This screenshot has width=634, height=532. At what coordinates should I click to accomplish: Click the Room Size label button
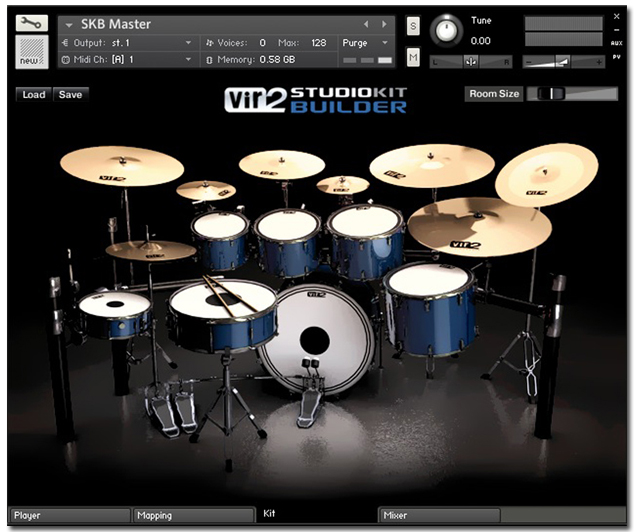pyautogui.click(x=494, y=94)
